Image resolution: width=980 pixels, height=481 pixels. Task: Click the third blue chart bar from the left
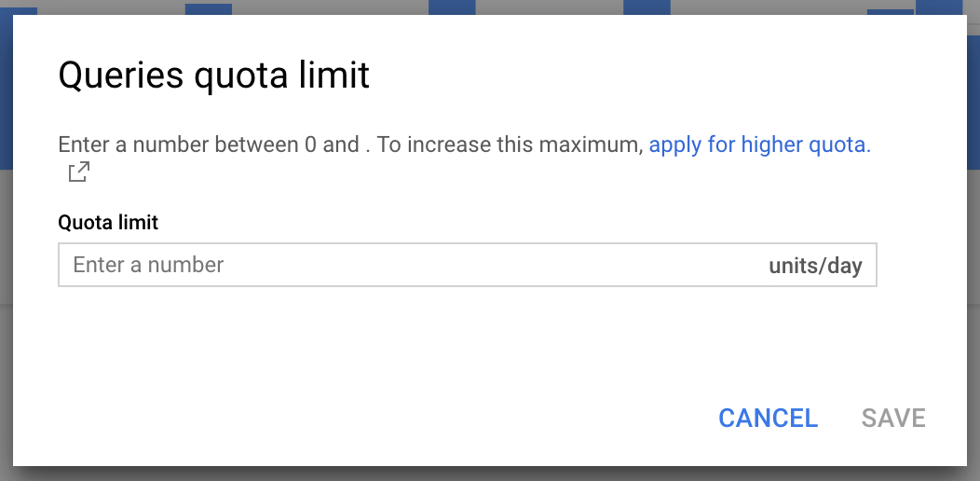tap(452, 7)
